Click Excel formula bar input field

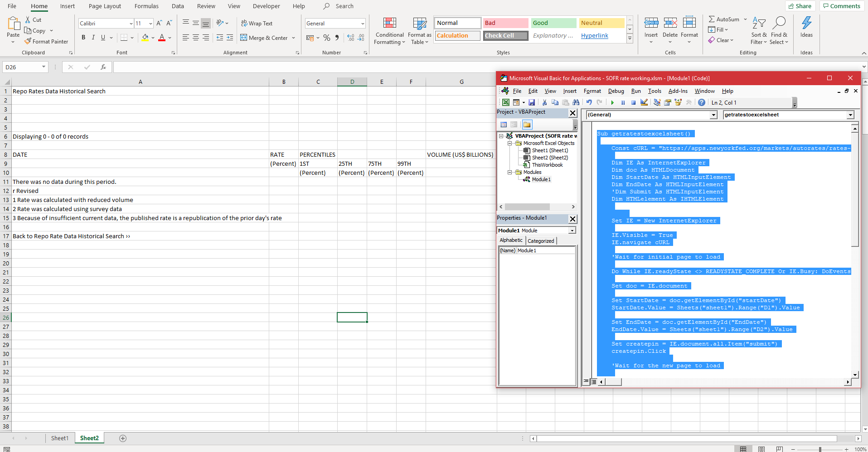(x=487, y=67)
